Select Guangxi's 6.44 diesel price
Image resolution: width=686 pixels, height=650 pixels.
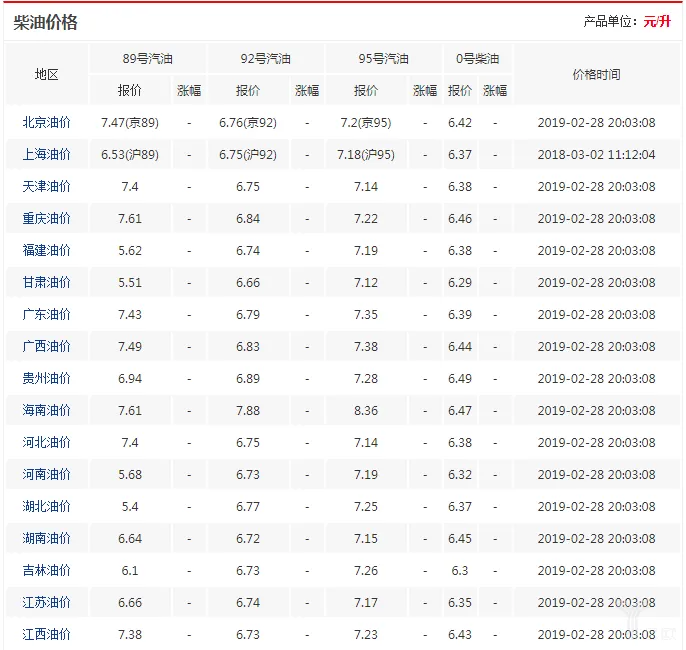(460, 346)
